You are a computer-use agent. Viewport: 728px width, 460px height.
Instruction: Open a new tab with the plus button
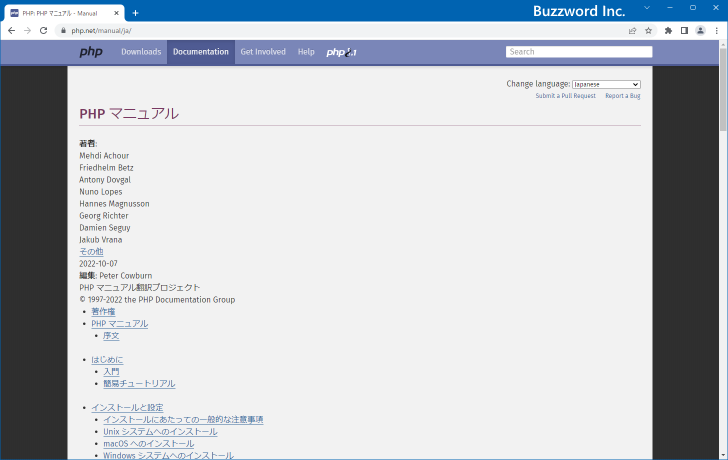click(x=136, y=13)
